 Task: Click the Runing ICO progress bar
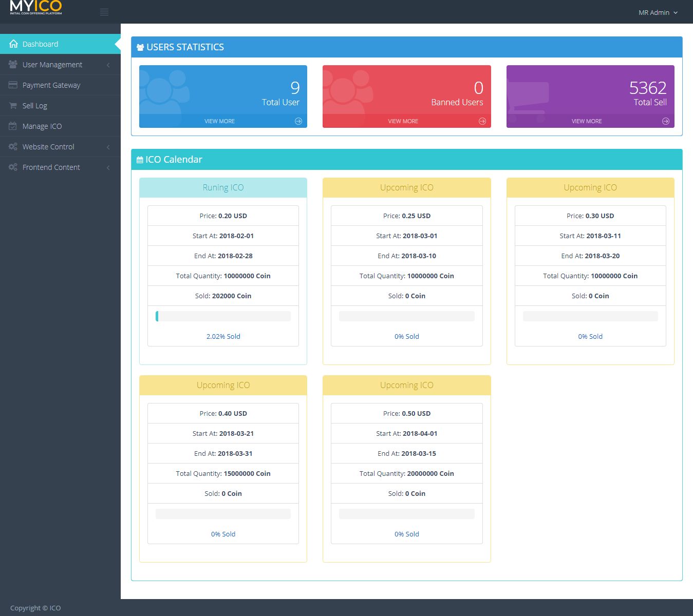coord(223,316)
